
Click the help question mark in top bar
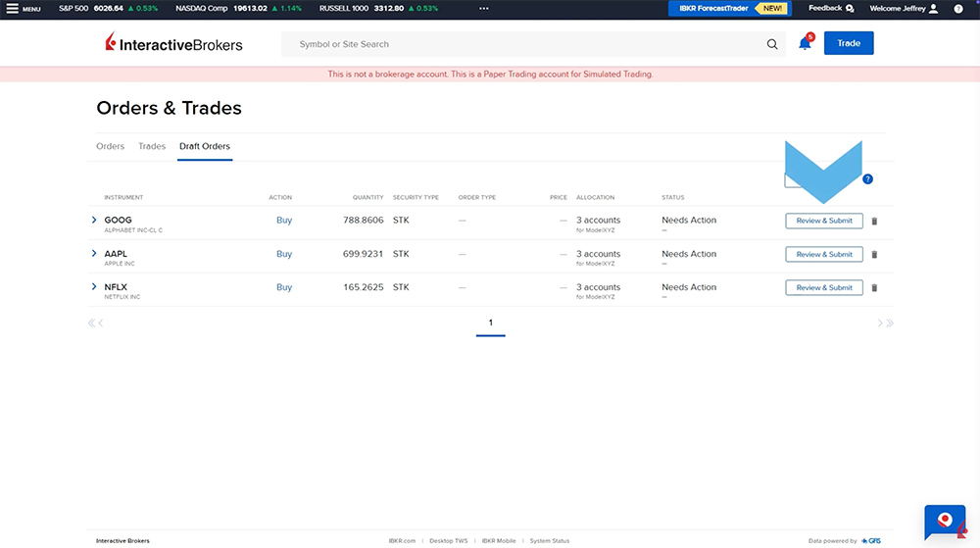[958, 9]
